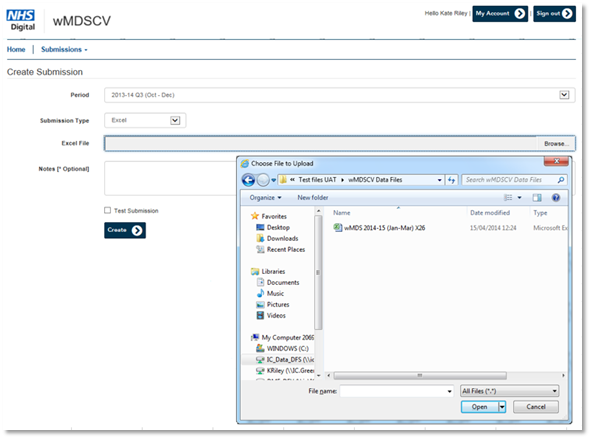Go to the Home link
Image resolution: width=591 pixels, height=439 pixels.
(16, 49)
